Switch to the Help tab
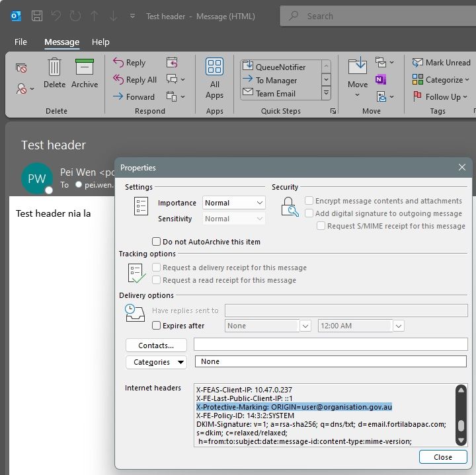Screen dimensions: 476x475 (100, 42)
